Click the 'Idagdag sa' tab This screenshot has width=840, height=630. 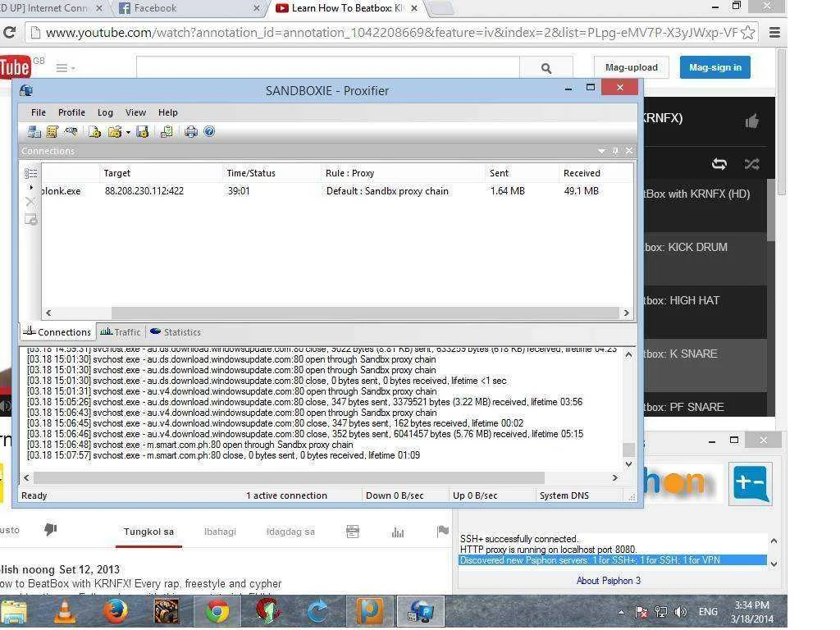[290, 532]
